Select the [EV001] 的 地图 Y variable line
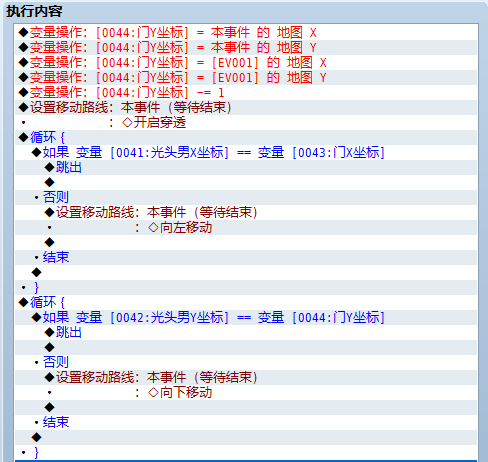 [246, 78]
